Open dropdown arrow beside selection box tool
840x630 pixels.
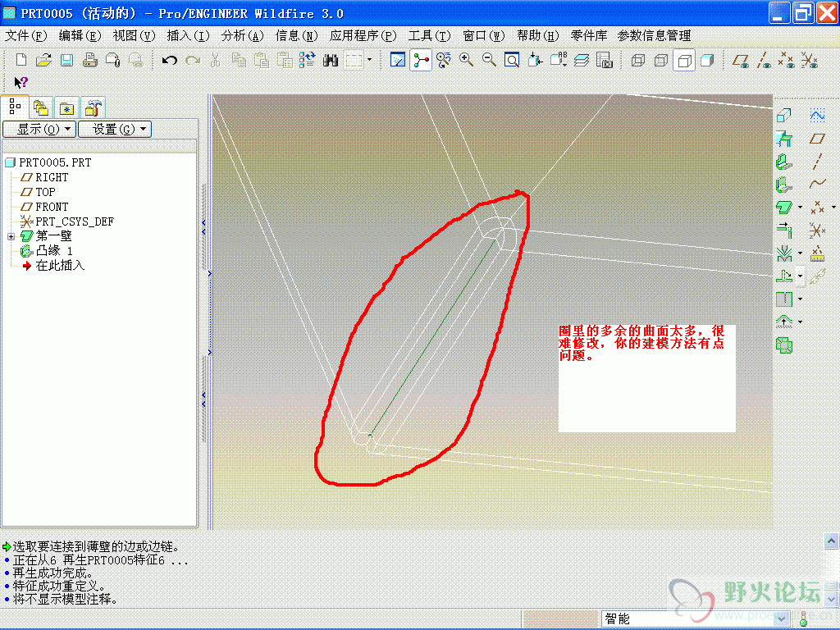370,60
